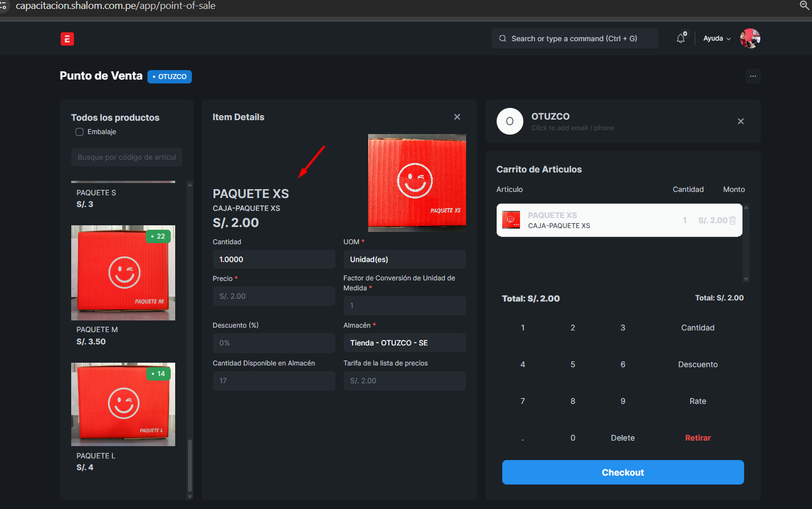Screen dimensions: 812x509
Task: Toggle the Embalaje checkbox
Action: tap(80, 132)
